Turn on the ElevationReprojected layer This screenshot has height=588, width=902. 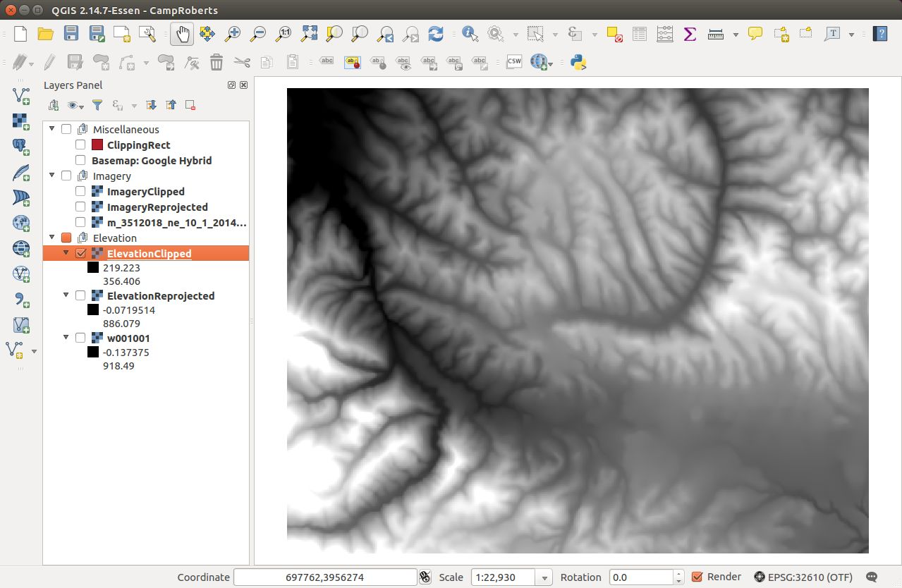pos(80,296)
